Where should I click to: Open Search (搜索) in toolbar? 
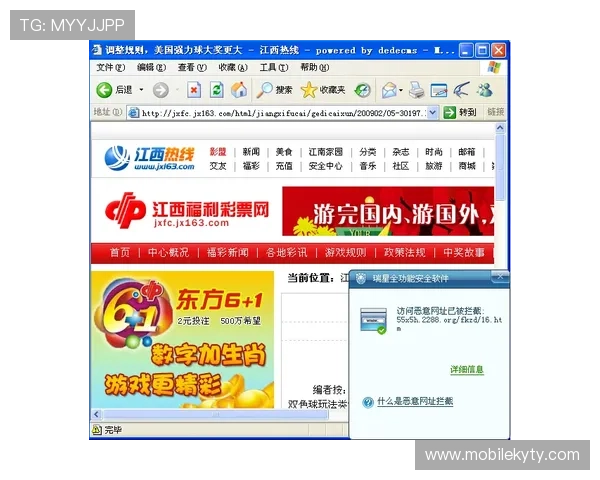[274, 90]
